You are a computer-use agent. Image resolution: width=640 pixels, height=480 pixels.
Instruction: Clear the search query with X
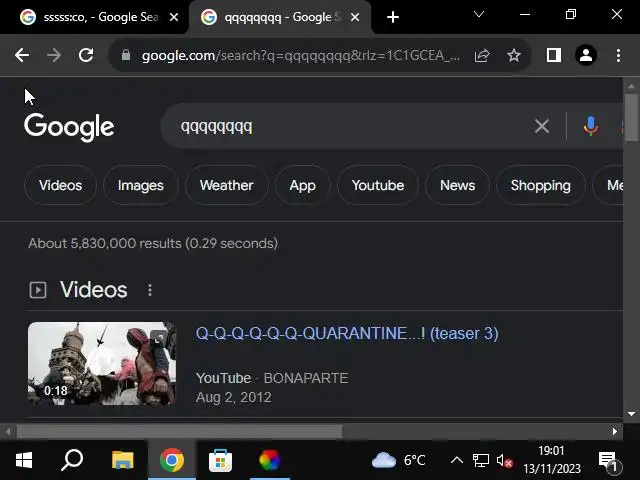point(542,127)
